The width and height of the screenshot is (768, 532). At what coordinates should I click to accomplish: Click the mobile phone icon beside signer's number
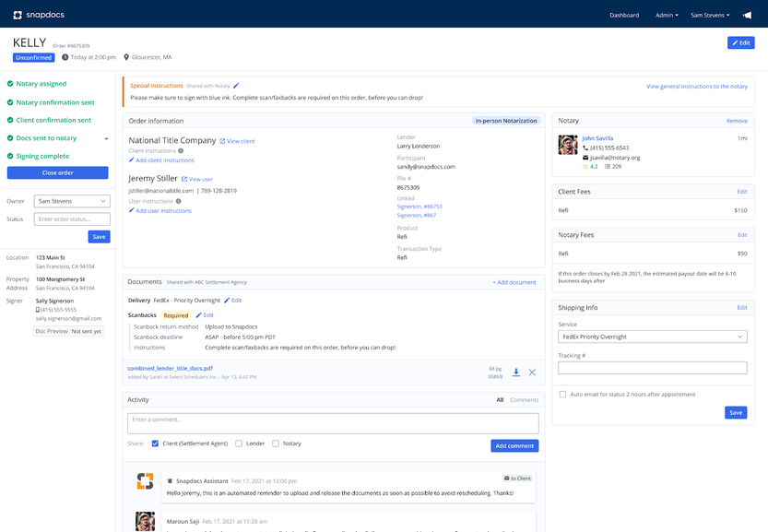(x=38, y=310)
